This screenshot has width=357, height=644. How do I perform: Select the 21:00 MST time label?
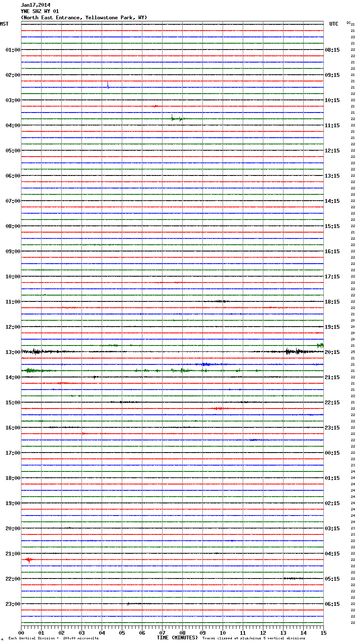tap(13, 554)
